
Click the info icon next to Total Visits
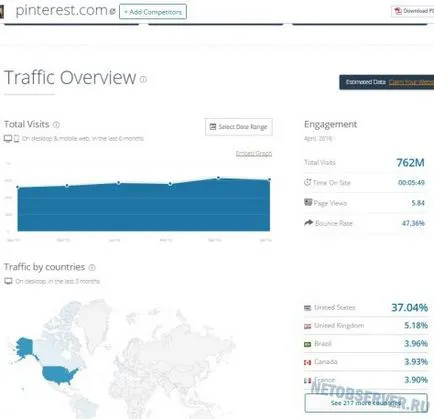coord(56,125)
